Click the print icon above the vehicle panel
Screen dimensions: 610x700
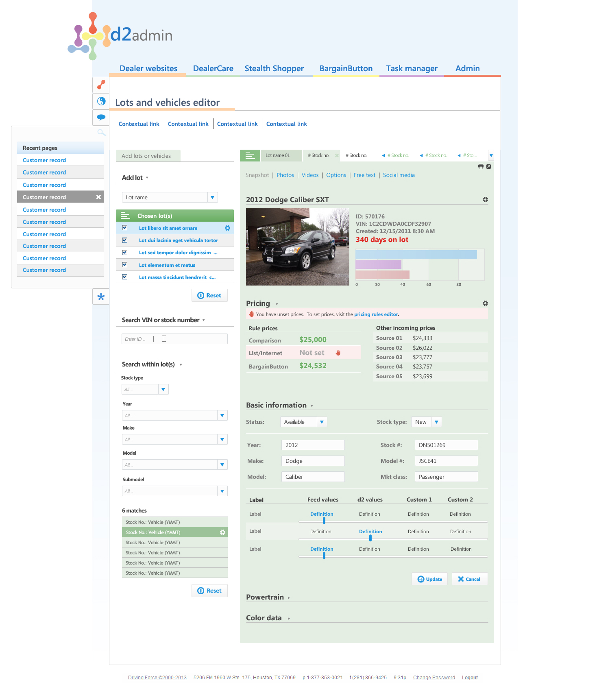point(481,166)
